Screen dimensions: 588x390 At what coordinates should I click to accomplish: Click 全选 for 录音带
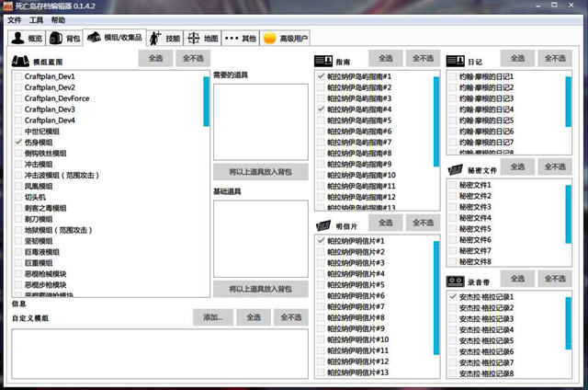[517, 279]
